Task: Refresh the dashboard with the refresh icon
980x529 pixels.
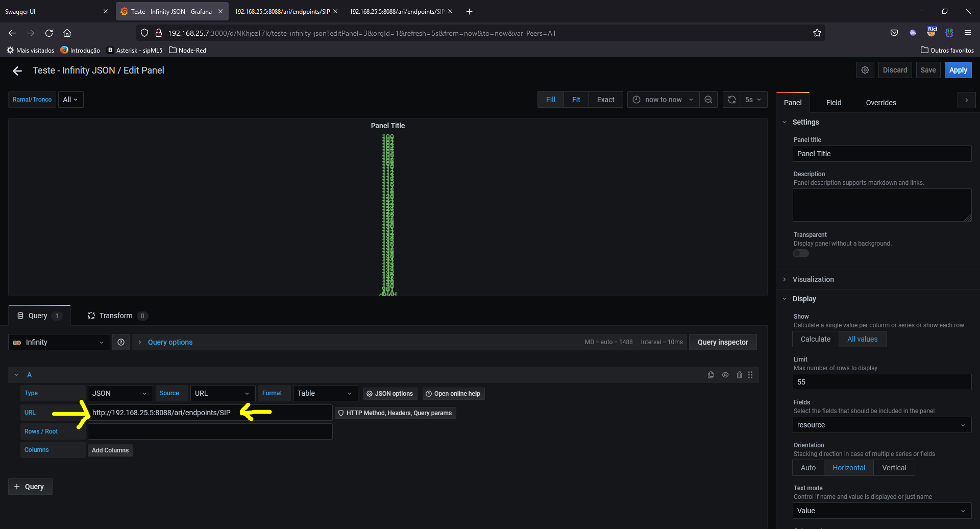Action: [x=731, y=99]
